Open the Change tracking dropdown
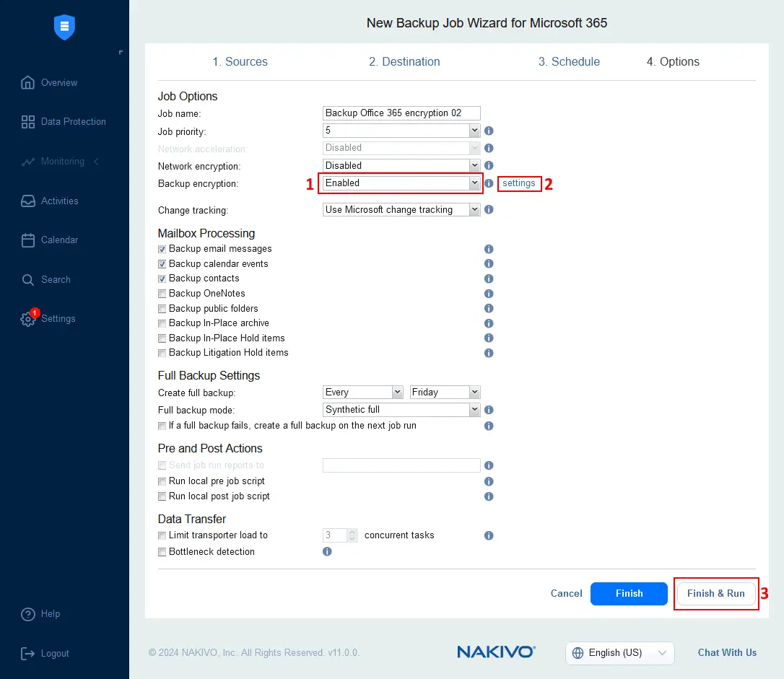Screen dimensions: 784x679 click(x=401, y=210)
